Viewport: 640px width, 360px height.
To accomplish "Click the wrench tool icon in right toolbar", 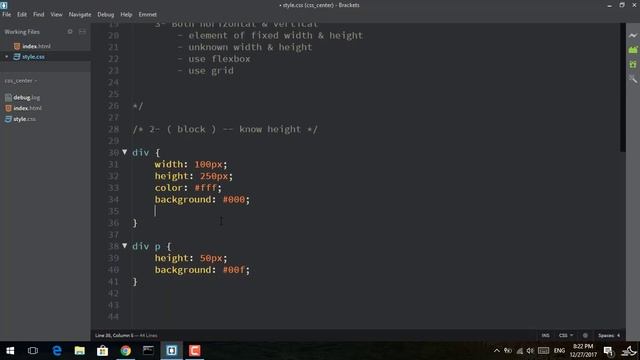I will pyautogui.click(x=633, y=79).
